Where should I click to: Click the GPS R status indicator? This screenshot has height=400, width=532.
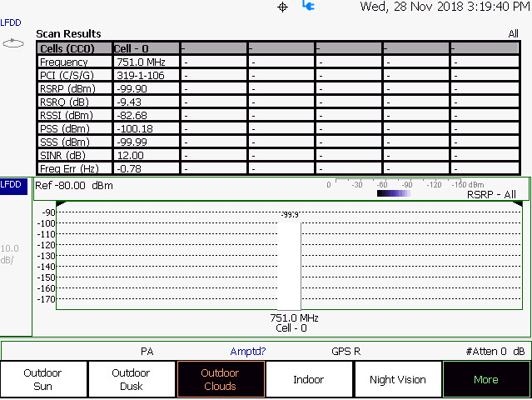pos(346,351)
